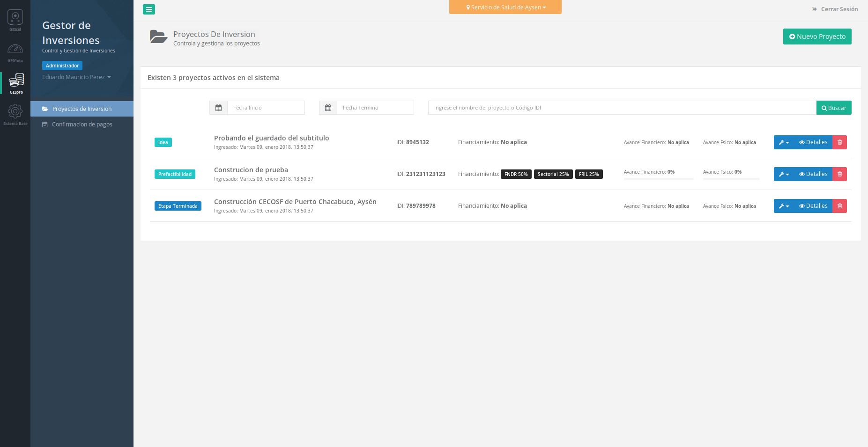Open wrench dropdown for Construcion de prueba
Image resolution: width=868 pixels, height=447 pixels.
pyautogui.click(x=784, y=174)
